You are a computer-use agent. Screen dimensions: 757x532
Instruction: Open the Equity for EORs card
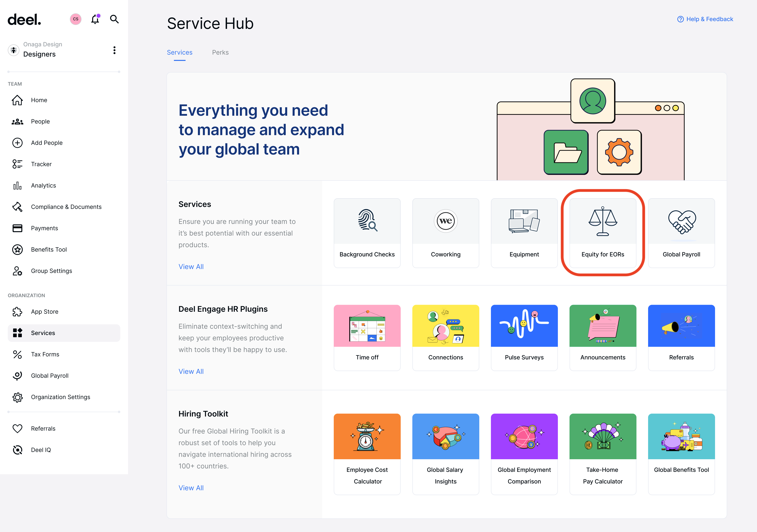pos(603,233)
